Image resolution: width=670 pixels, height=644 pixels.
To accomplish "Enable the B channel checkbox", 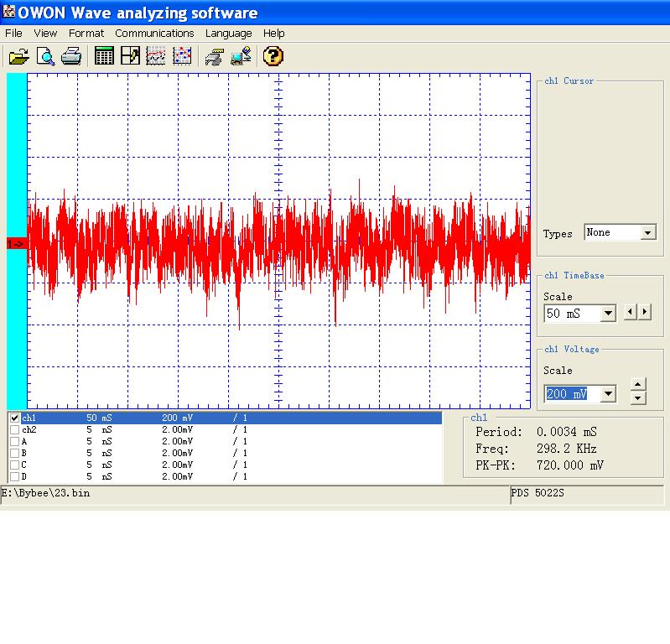I will coord(14,453).
